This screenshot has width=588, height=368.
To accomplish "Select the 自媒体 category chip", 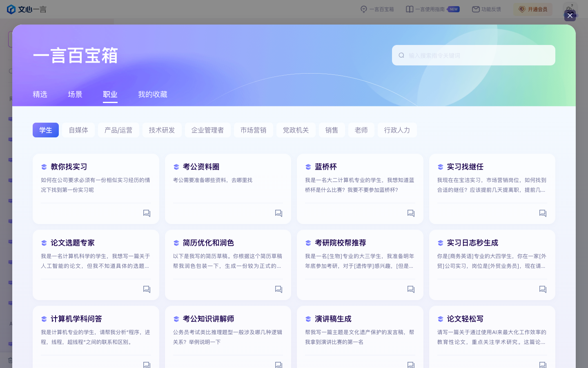I will point(78,130).
